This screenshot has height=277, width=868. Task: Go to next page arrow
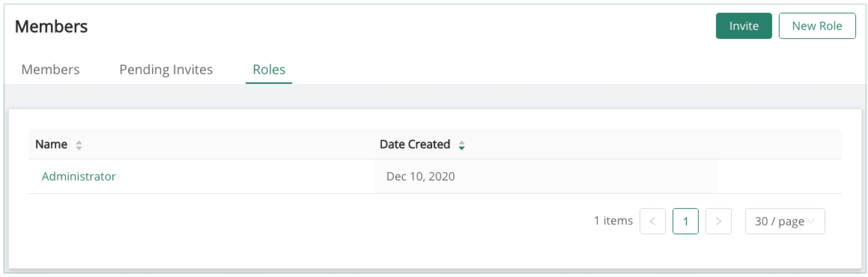[x=718, y=221]
